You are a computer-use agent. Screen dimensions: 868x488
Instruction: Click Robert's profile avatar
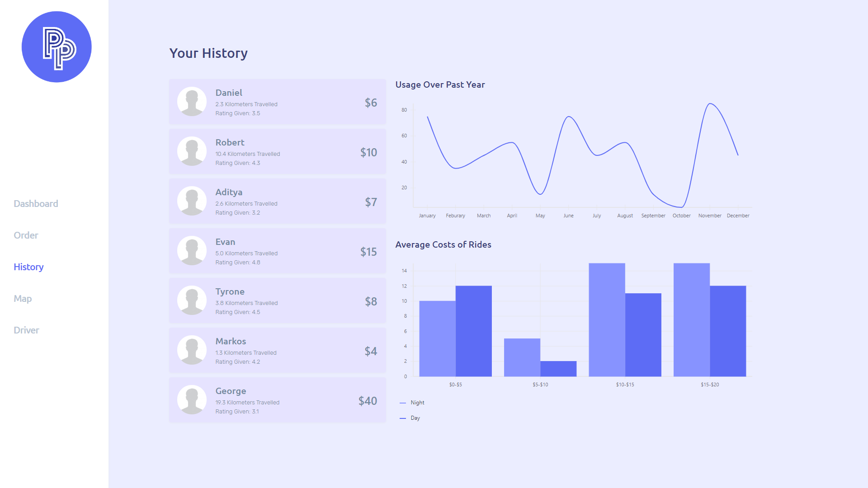[192, 151]
